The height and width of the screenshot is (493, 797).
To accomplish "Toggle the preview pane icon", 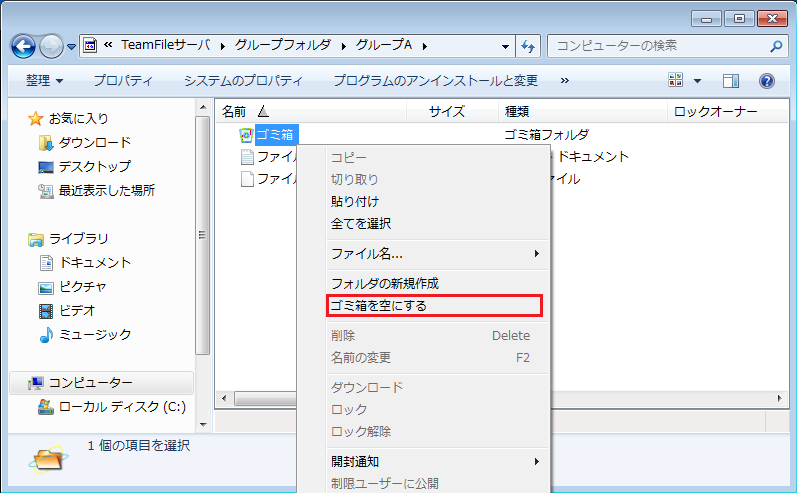I will tap(731, 80).
